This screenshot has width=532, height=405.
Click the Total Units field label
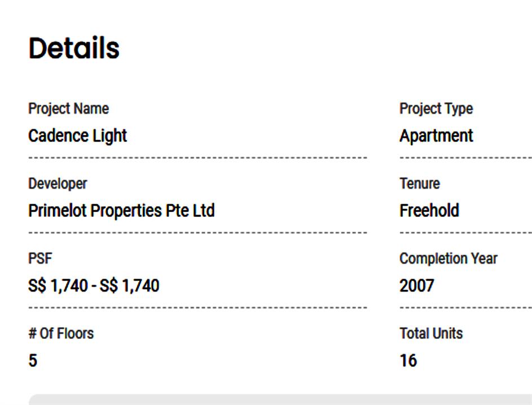tap(431, 333)
